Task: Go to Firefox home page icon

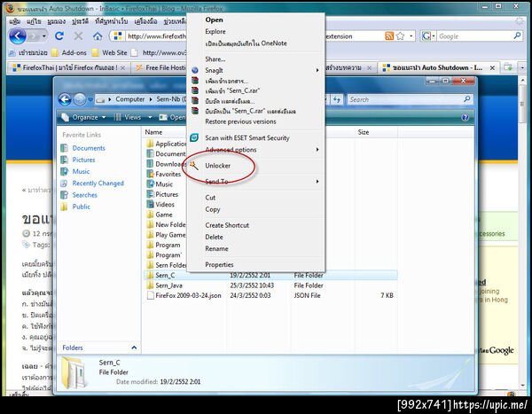Action: click(x=98, y=35)
